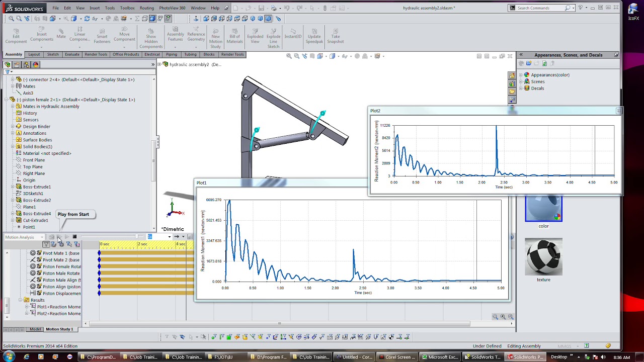Switch to the Sketch tab
This screenshot has width=644, height=362.
tap(53, 54)
